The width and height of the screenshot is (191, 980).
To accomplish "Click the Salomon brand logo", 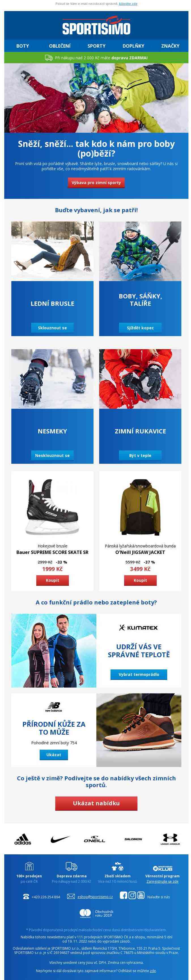I will pyautogui.click(x=133, y=839).
